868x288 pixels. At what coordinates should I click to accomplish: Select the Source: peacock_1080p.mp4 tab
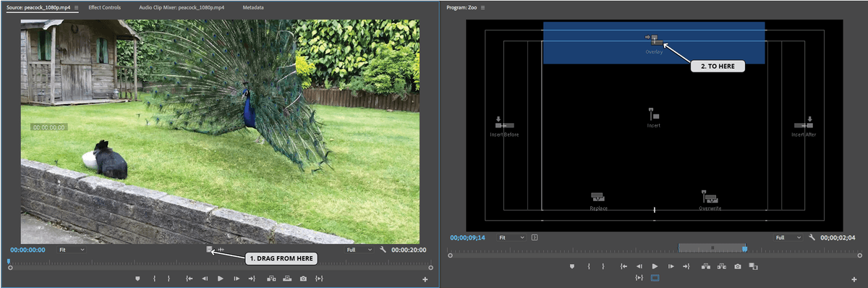[38, 7]
